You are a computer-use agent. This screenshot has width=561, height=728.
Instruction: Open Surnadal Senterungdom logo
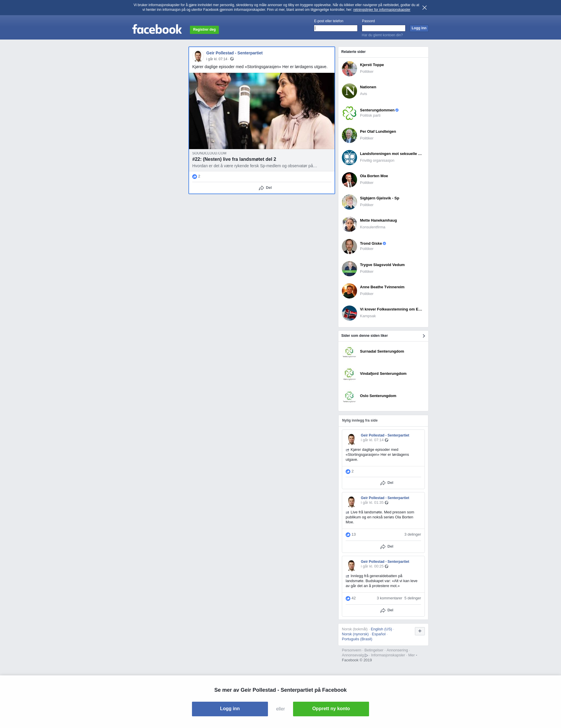click(x=349, y=352)
